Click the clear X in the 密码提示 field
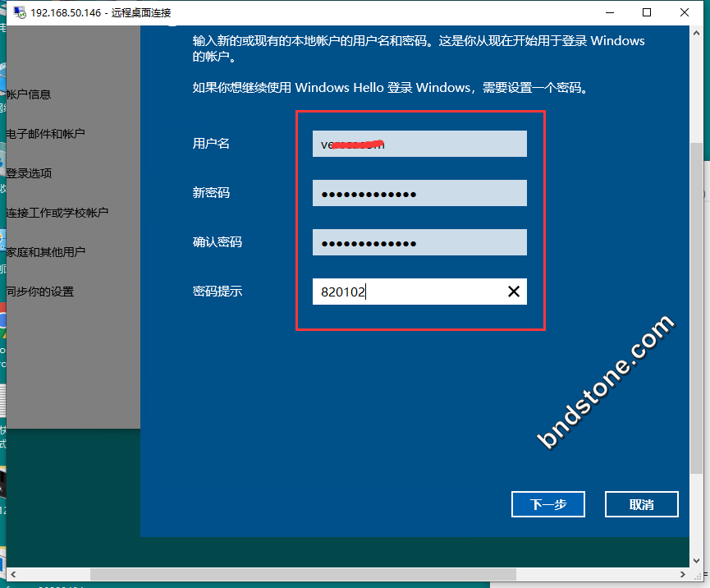The image size is (710, 588). 514,292
